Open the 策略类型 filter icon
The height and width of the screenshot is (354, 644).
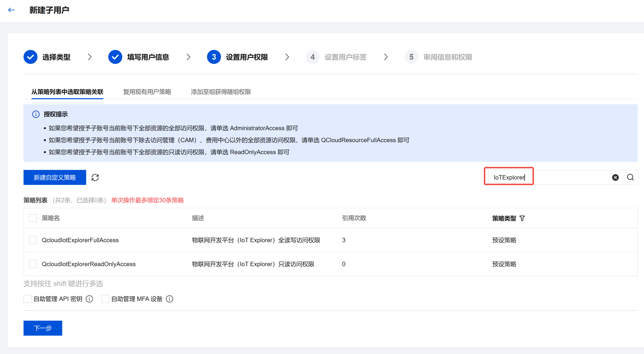pos(522,218)
